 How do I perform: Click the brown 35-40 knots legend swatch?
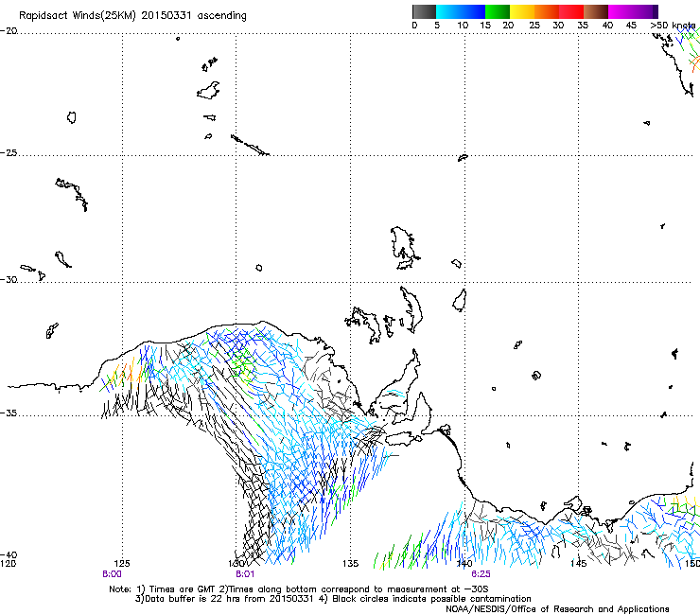coord(596,11)
